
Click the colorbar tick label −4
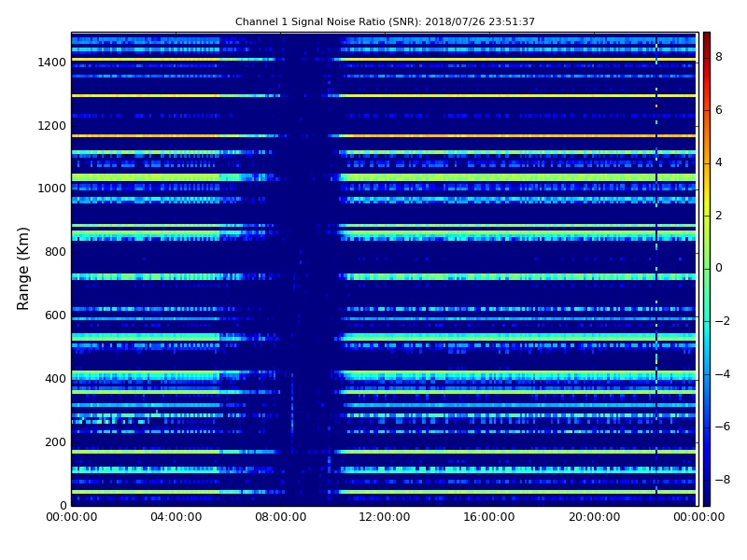(x=723, y=374)
